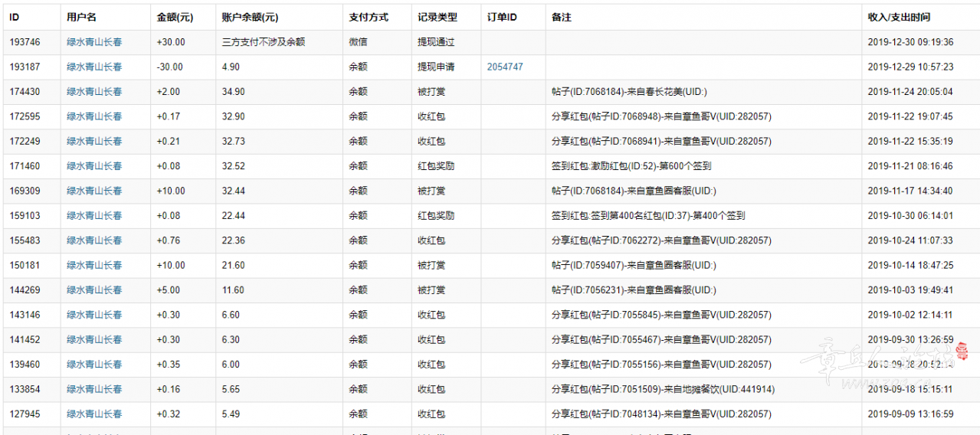Open username link in row 174430
Screen dimensions: 980x435
[x=94, y=92]
